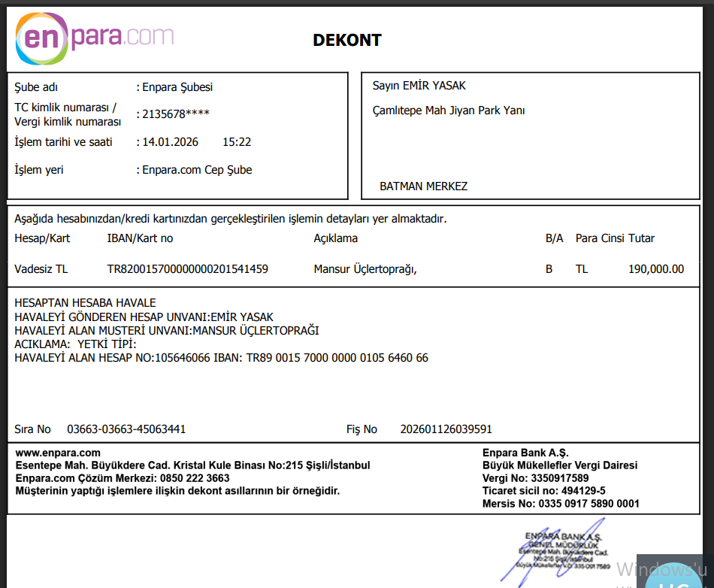The width and height of the screenshot is (714, 588).
Task: Select the IBAN TR820015700000000201541459
Action: [188, 269]
